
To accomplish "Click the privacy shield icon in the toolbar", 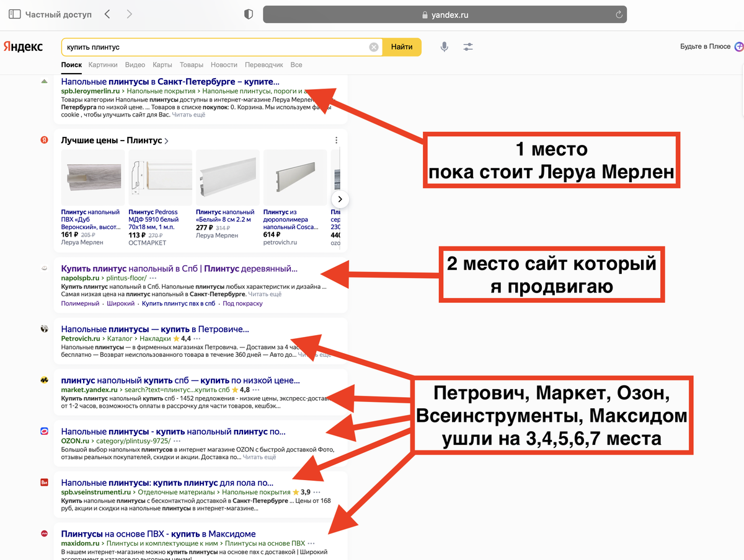I will tap(248, 13).
